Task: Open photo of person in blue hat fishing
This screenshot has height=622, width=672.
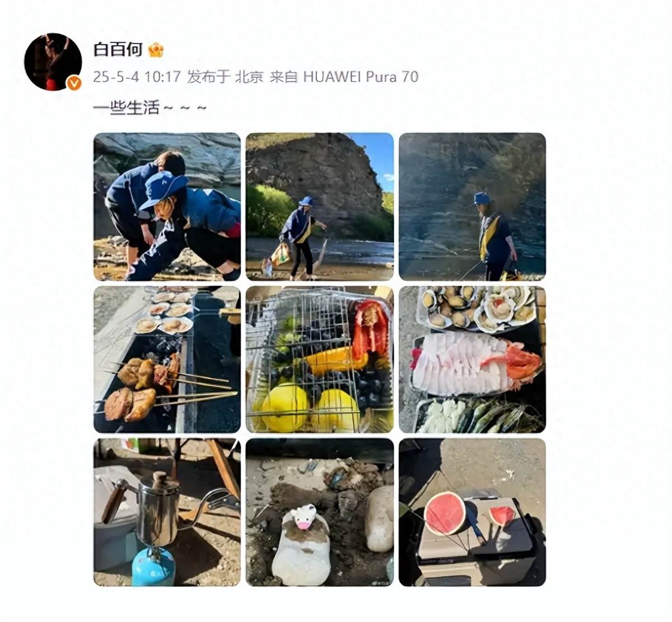Action: (472, 207)
